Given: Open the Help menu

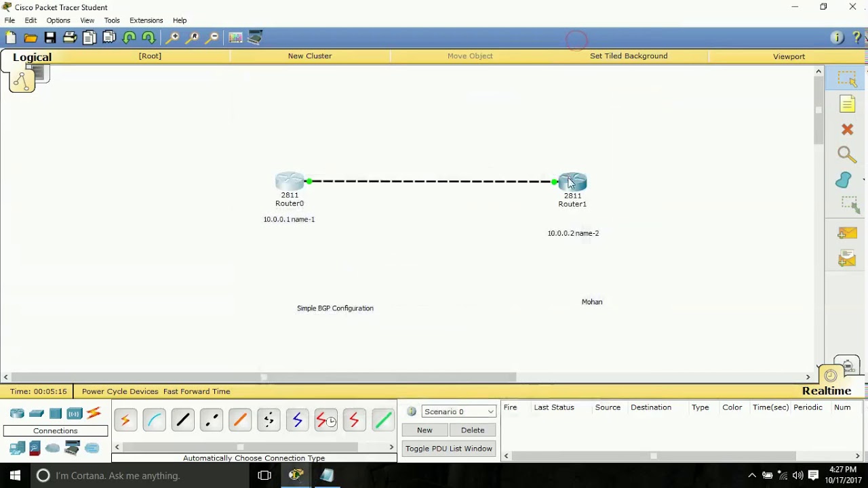Looking at the screenshot, I should [180, 20].
